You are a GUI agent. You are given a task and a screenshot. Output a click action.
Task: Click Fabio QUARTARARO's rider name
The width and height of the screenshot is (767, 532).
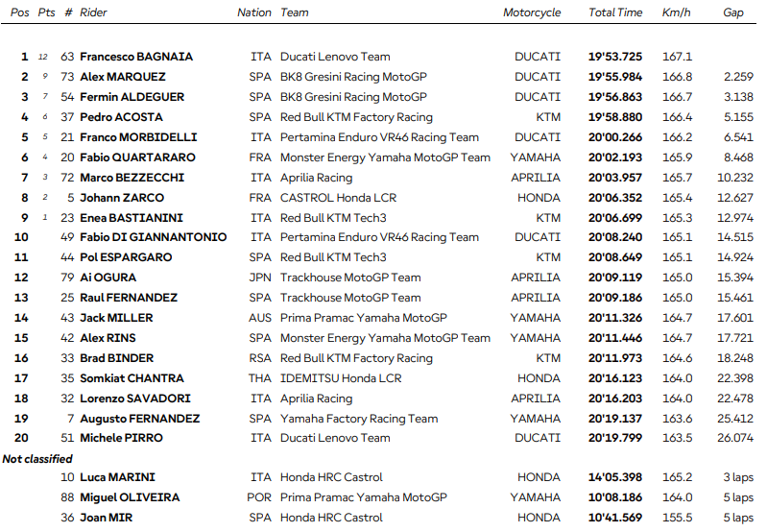(x=137, y=157)
